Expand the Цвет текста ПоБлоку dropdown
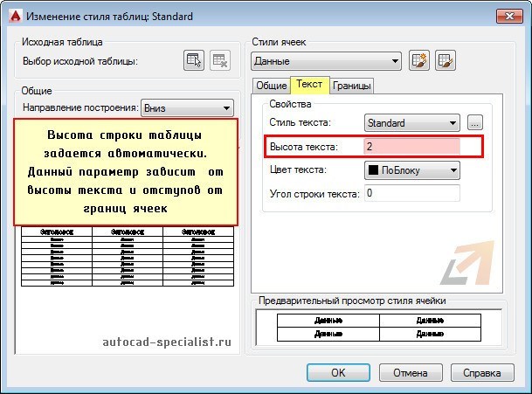This screenshot has height=394, width=532. (x=411, y=170)
